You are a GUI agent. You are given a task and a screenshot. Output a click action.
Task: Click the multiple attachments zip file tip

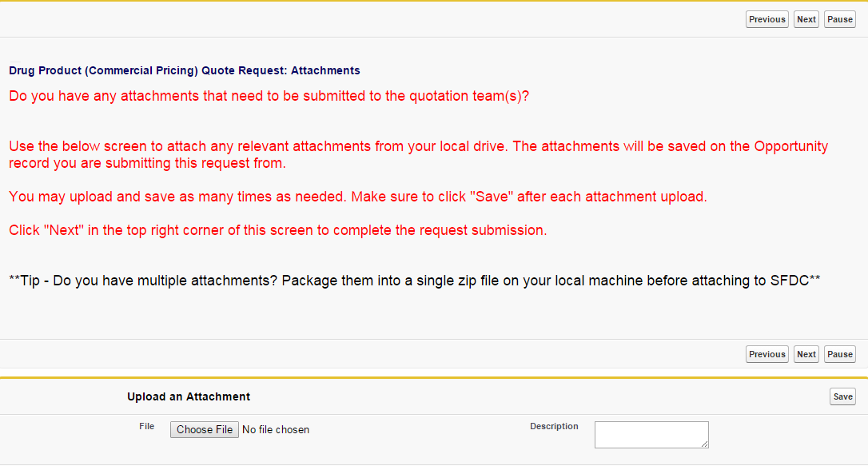click(x=415, y=281)
